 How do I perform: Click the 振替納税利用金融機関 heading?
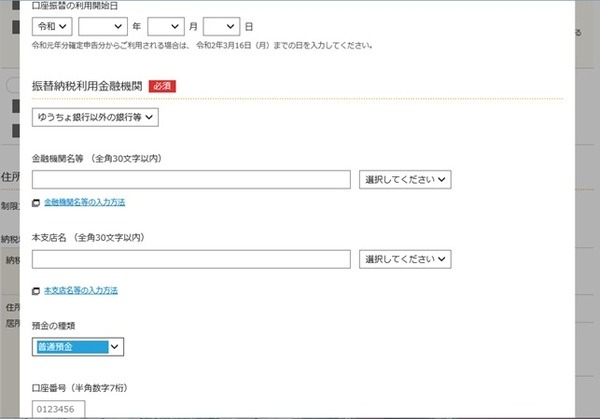click(87, 86)
